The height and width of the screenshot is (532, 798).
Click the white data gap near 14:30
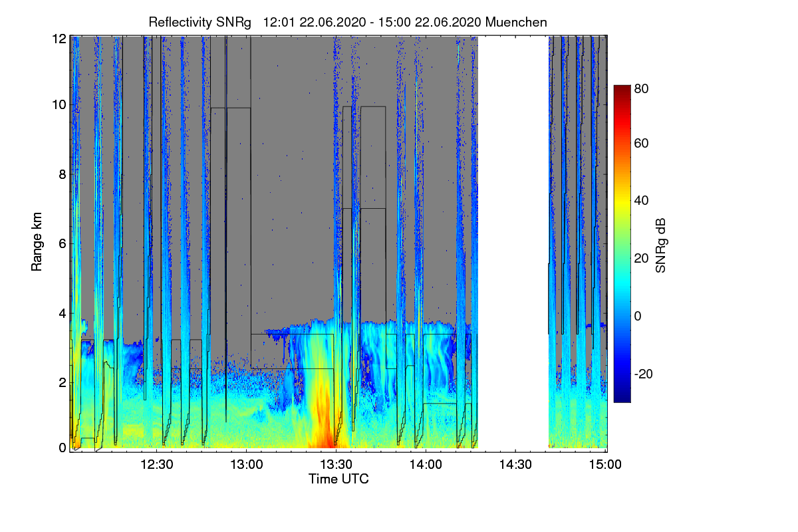tap(513, 243)
